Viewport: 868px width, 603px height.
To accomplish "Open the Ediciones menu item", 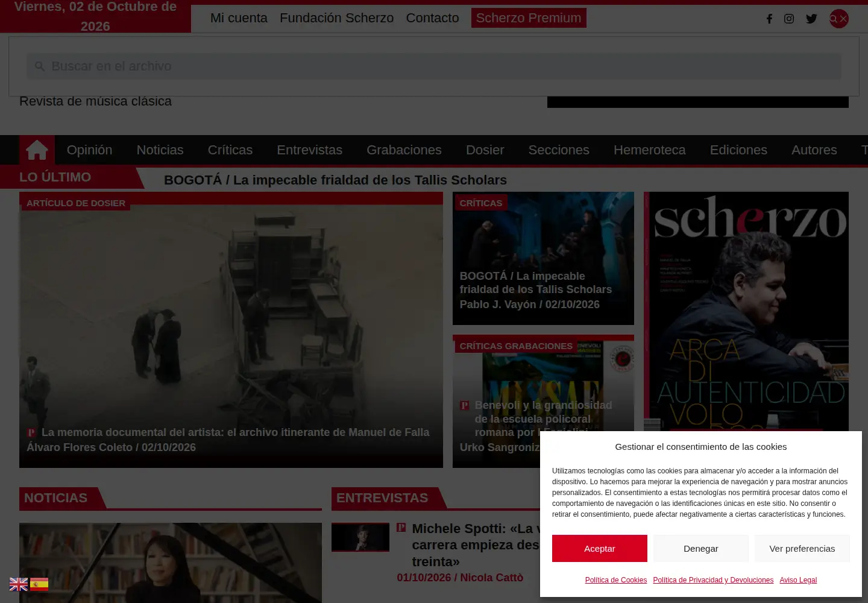I will 738,150.
